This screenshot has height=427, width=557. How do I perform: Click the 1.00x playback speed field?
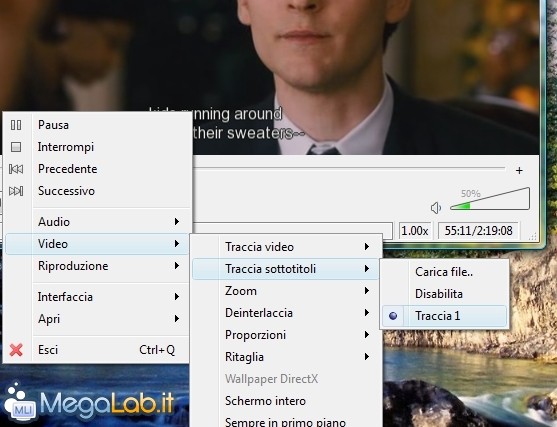click(415, 231)
